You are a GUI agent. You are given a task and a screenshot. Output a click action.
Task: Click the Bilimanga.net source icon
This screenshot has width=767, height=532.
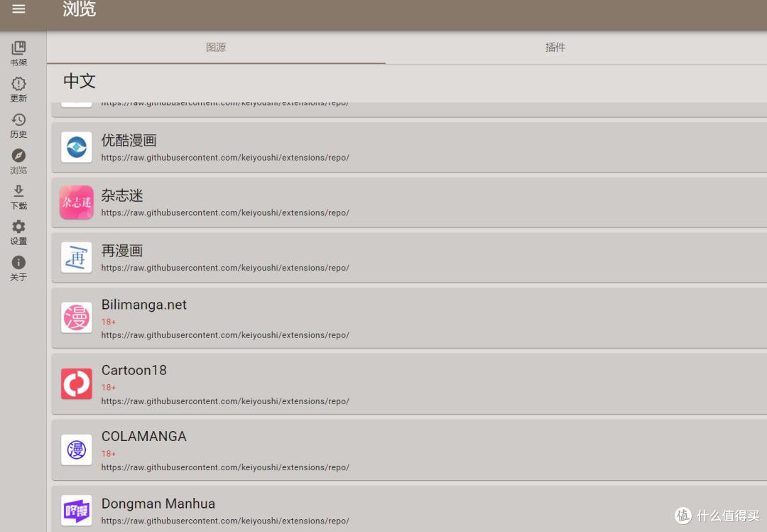(x=76, y=317)
